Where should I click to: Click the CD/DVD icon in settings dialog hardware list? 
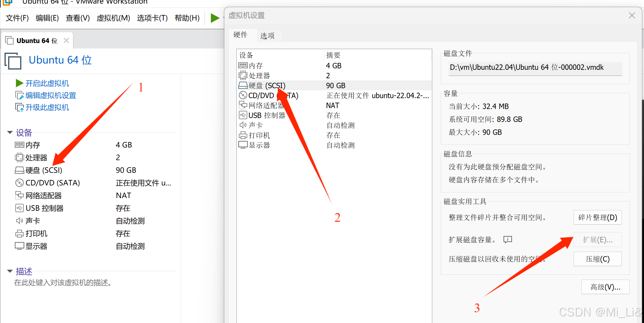[x=243, y=95]
